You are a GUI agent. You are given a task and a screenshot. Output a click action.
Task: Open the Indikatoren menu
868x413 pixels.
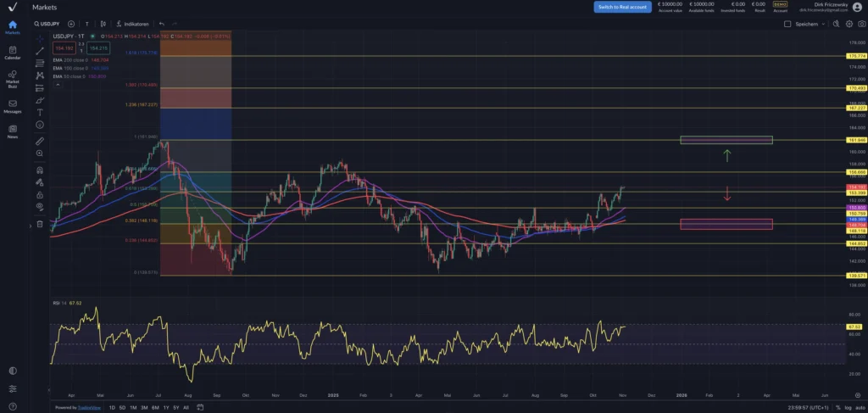click(131, 24)
